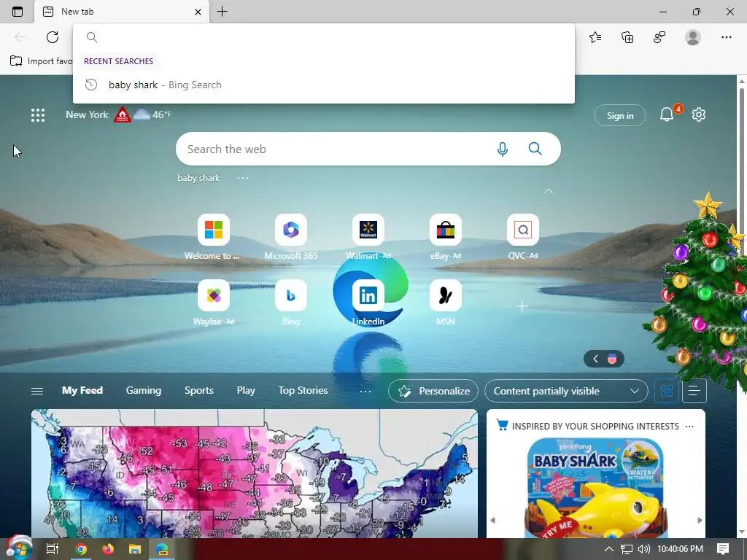Open the app launcher grid icon
The height and width of the screenshot is (560, 747).
(38, 114)
